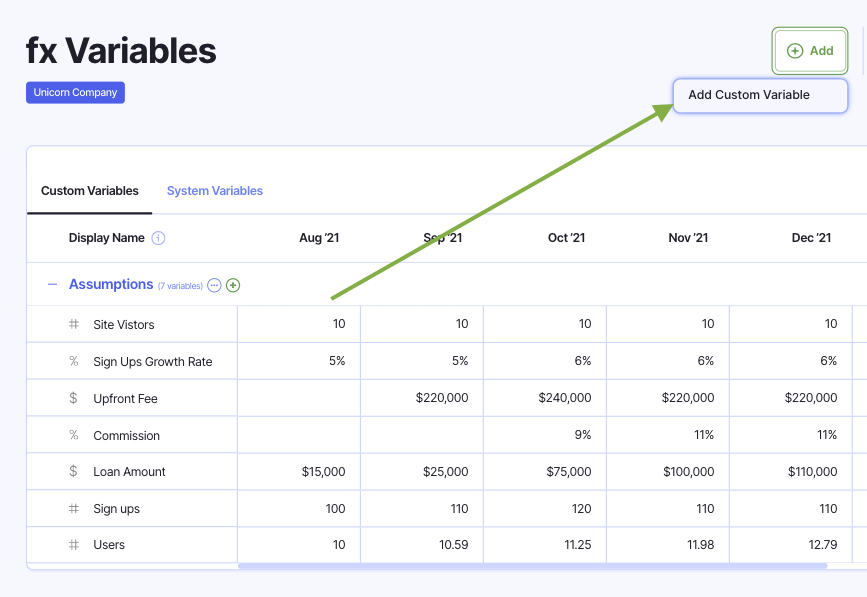This screenshot has height=597, width=867.
Task: Click the info icon beside Display Name
Action: (158, 238)
